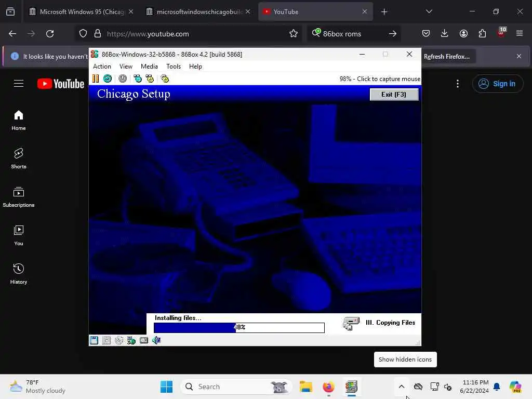This screenshot has width=532, height=399.
Task: Click the 86Box taskbar icon
Action: 352,387
